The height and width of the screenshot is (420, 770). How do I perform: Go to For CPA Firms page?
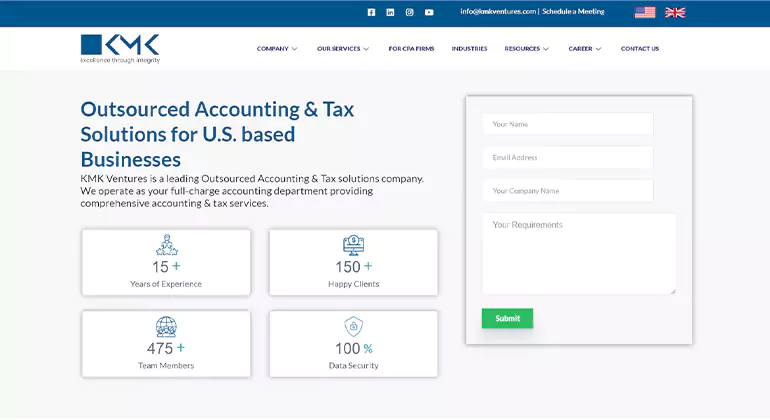click(x=410, y=48)
